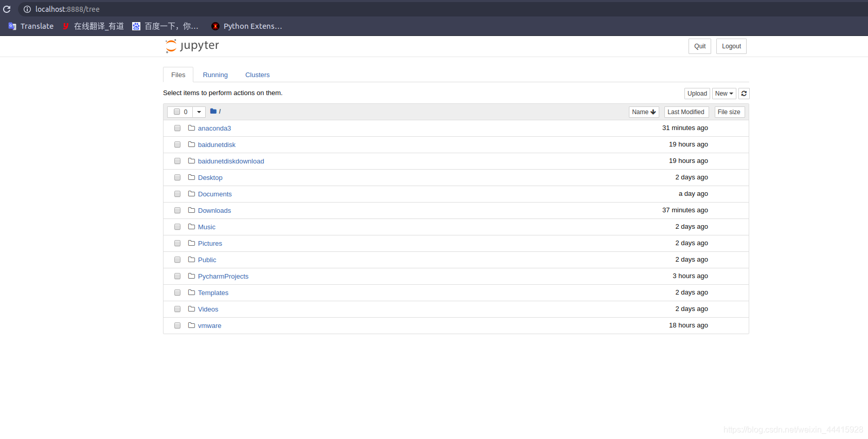Open the Translate bookmark
This screenshot has height=439, width=868.
31,26
